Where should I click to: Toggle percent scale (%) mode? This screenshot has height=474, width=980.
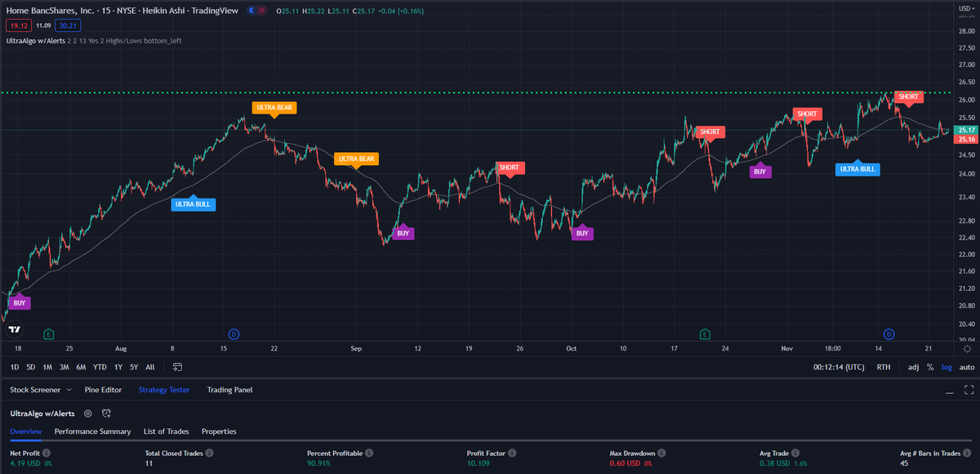click(x=929, y=367)
